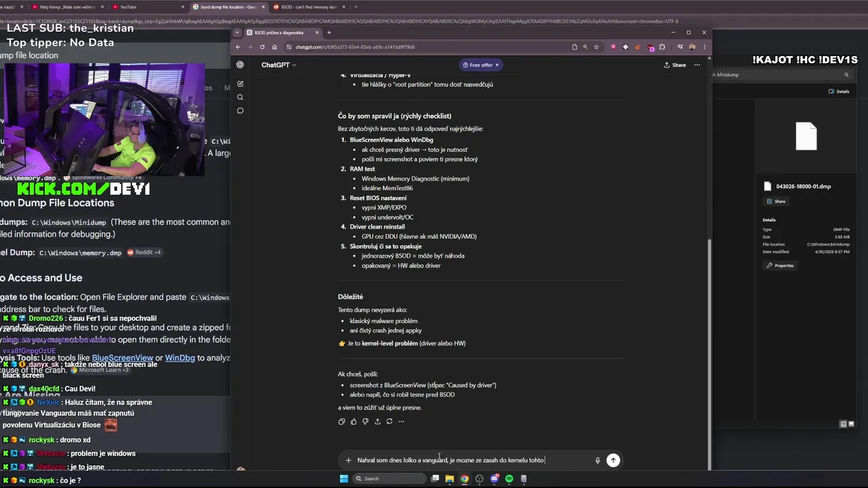
Task: Share this response via upload icon
Action: coord(377,422)
